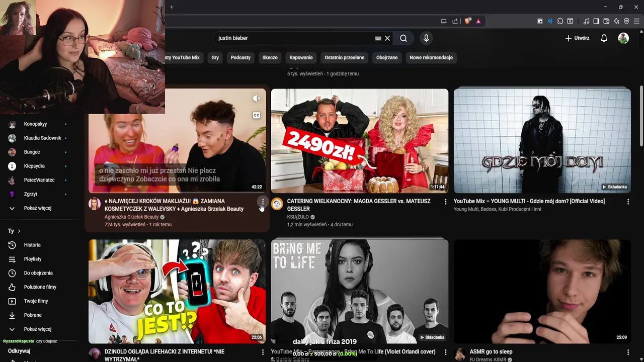The width and height of the screenshot is (644, 362).
Task: Open Polubione filmy in the sidebar
Action: click(x=40, y=287)
